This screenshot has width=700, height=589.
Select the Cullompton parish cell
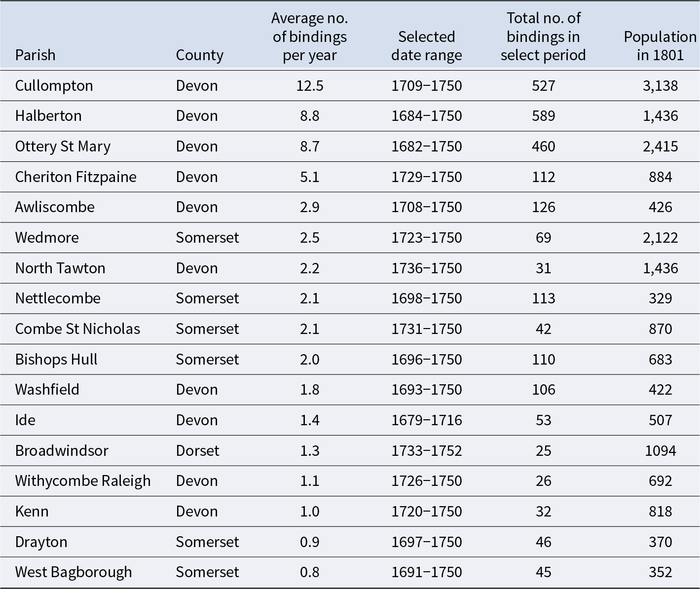tap(54, 85)
